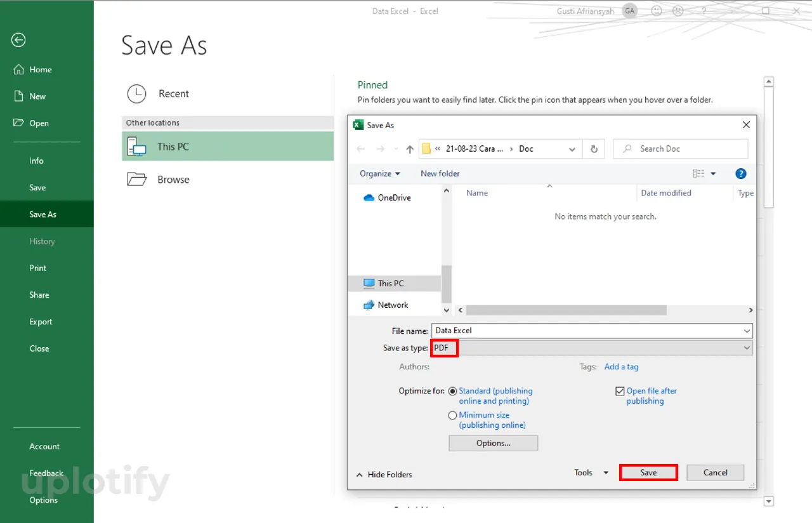This screenshot has width=812, height=523.
Task: Collapse with Hide Folders
Action: pyautogui.click(x=384, y=474)
